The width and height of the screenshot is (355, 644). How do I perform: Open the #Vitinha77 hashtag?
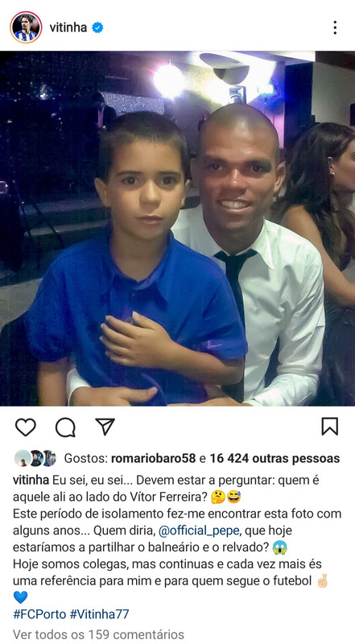(x=100, y=614)
